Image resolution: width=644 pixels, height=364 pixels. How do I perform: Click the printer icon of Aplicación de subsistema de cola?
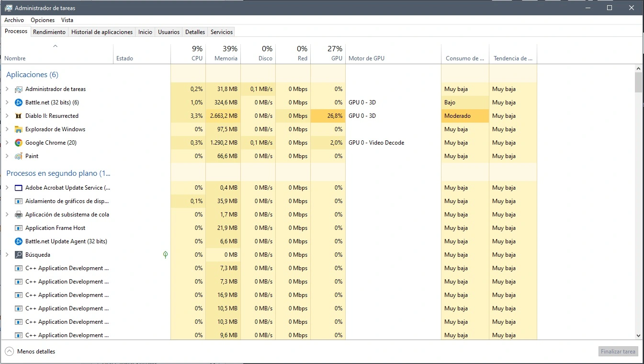(x=19, y=215)
